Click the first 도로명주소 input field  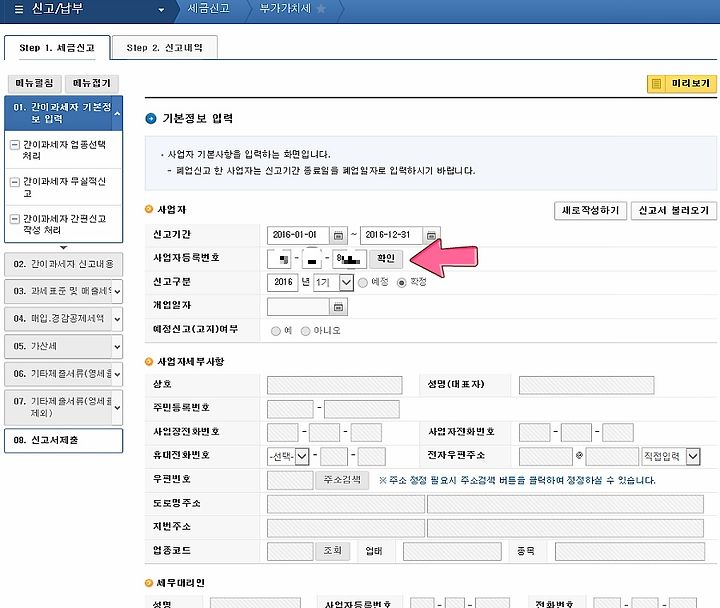(x=346, y=504)
